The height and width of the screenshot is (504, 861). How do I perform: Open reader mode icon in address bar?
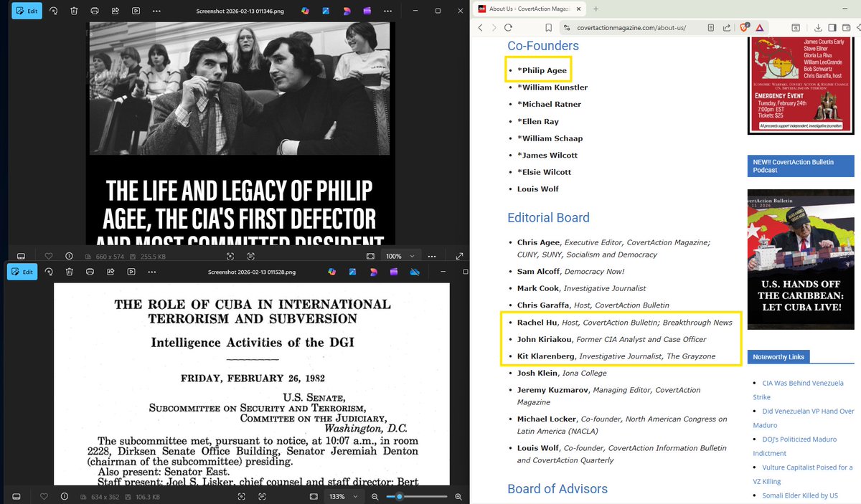711,27
